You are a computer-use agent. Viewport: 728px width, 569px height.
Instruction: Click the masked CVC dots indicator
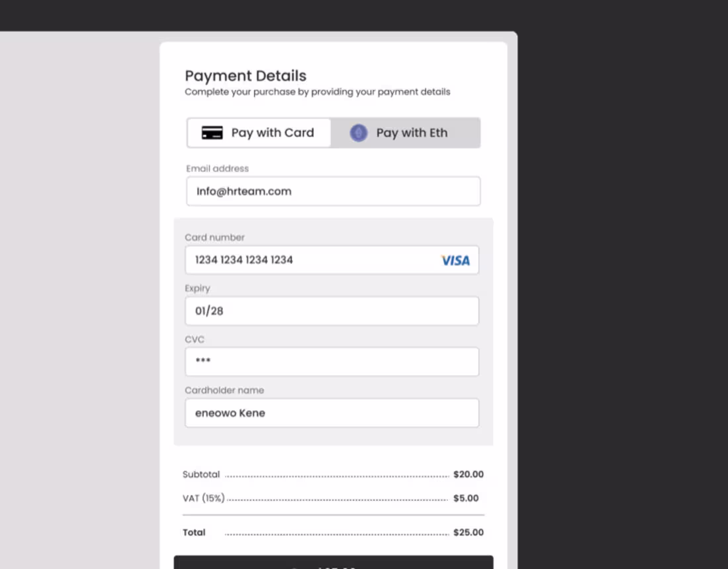click(203, 361)
